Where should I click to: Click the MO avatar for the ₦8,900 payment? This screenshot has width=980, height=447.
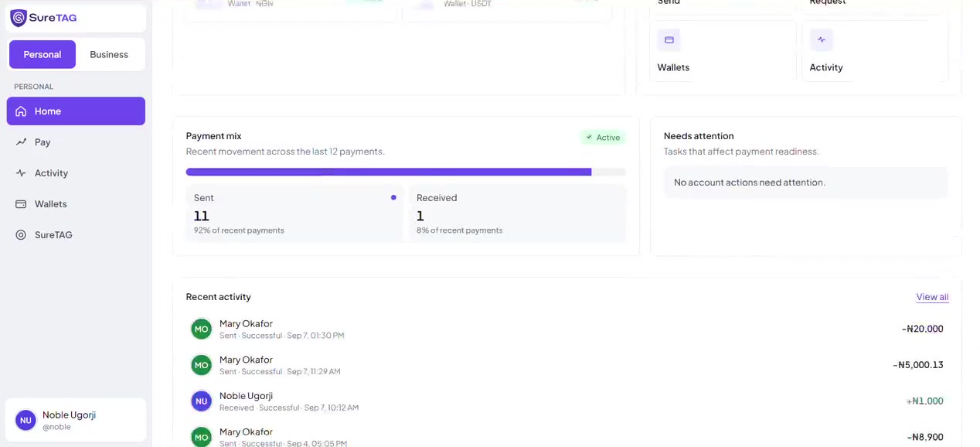(202, 437)
